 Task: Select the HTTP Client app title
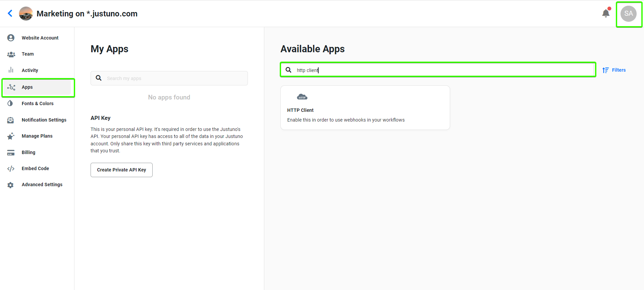click(x=300, y=110)
